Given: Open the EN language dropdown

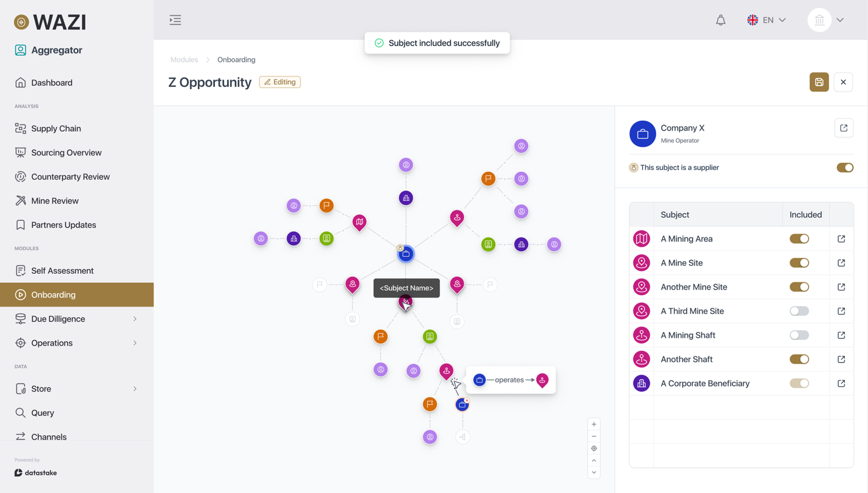Looking at the screenshot, I should pyautogui.click(x=767, y=19).
